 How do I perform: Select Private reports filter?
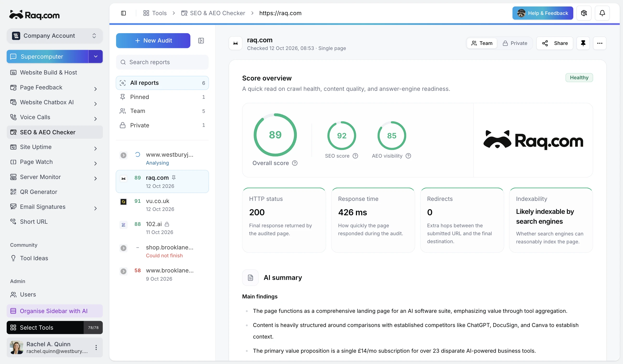coord(162,125)
